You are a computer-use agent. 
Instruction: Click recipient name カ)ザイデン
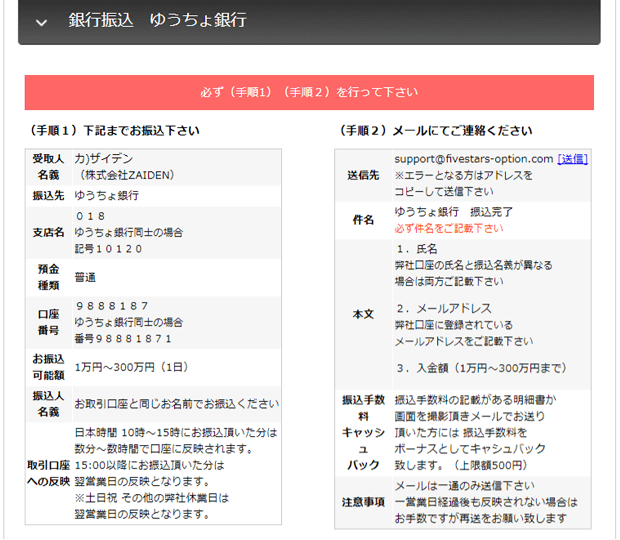[x=104, y=159]
